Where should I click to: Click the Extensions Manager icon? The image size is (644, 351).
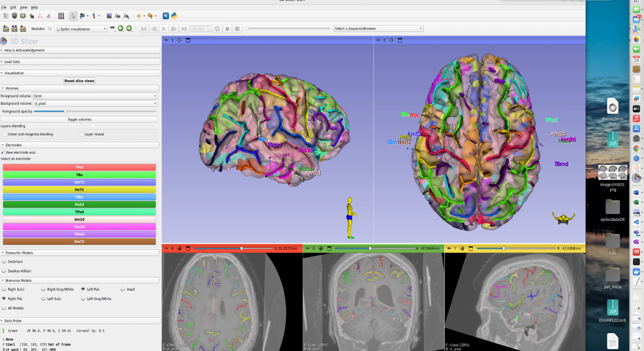coord(165,16)
